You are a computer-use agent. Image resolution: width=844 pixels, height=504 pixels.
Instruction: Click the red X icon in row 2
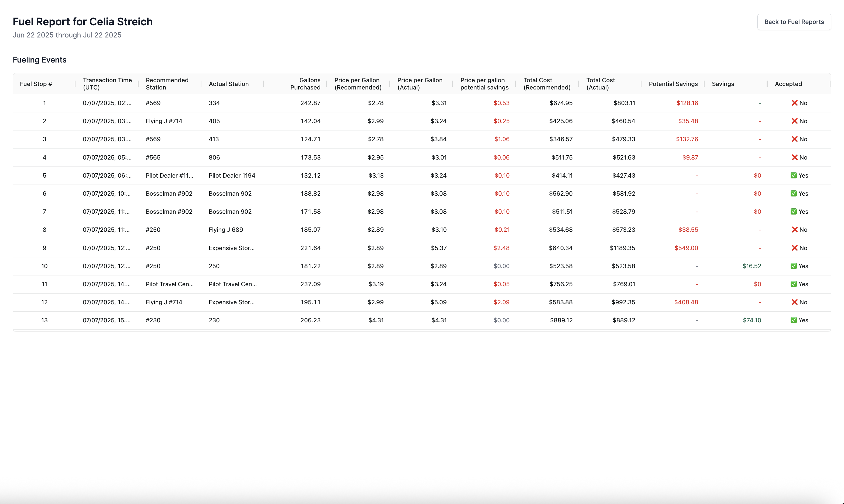point(794,121)
